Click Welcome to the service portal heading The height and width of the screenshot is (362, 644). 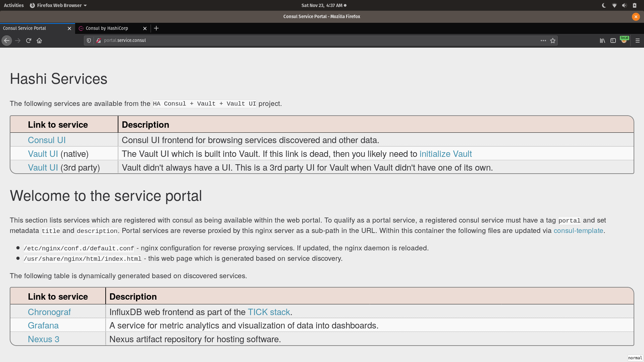click(106, 196)
